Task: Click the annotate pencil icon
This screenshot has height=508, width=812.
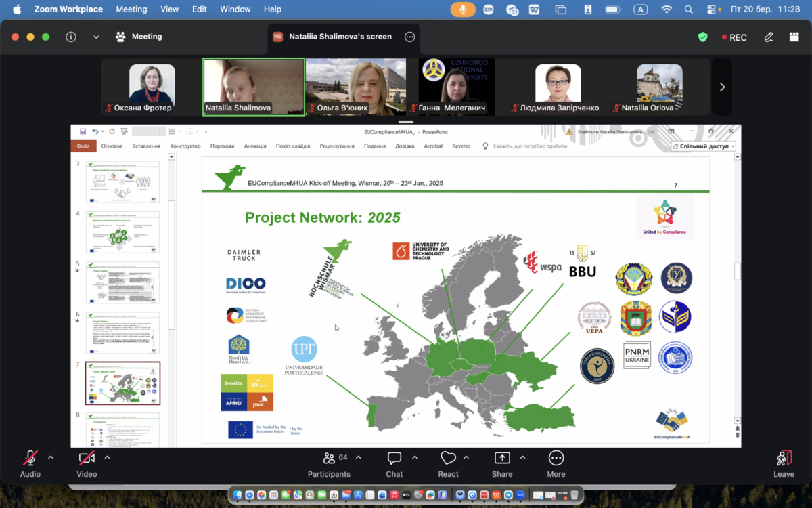Action: click(769, 37)
